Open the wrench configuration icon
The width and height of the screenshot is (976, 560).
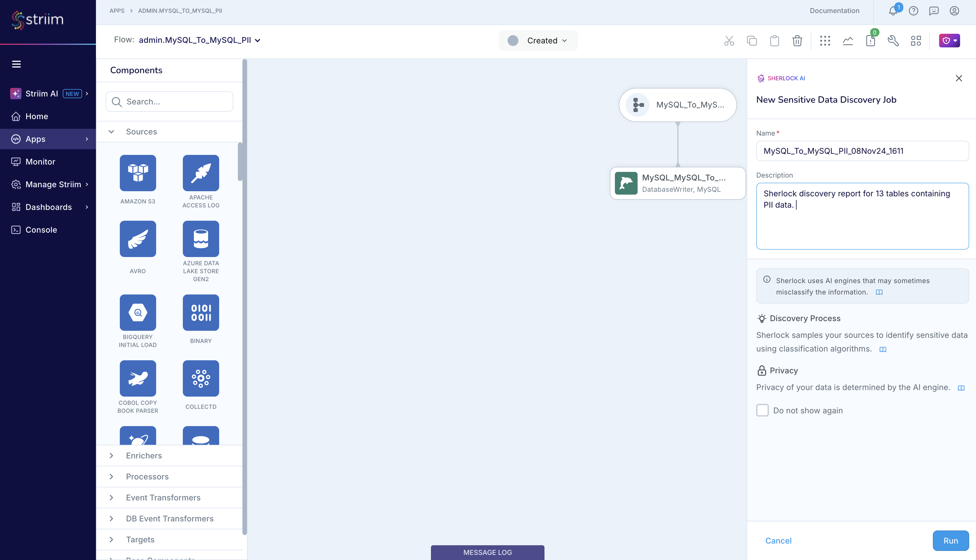893,40
